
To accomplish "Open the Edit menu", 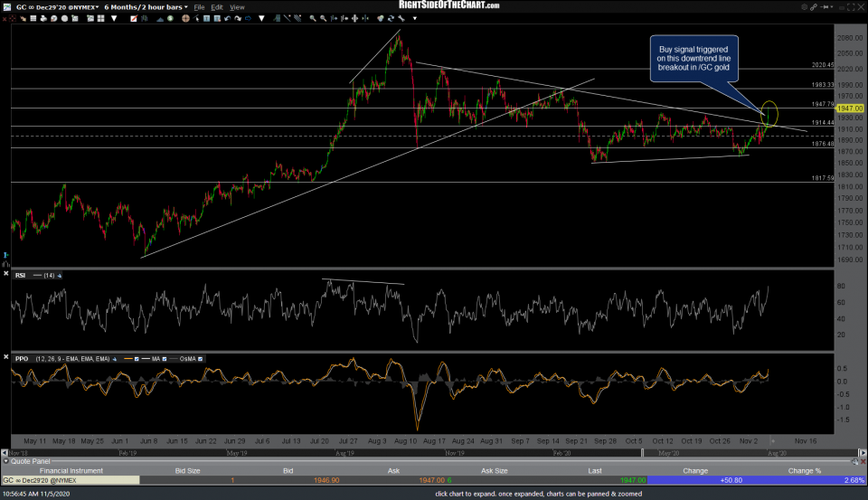I will tap(218, 6).
